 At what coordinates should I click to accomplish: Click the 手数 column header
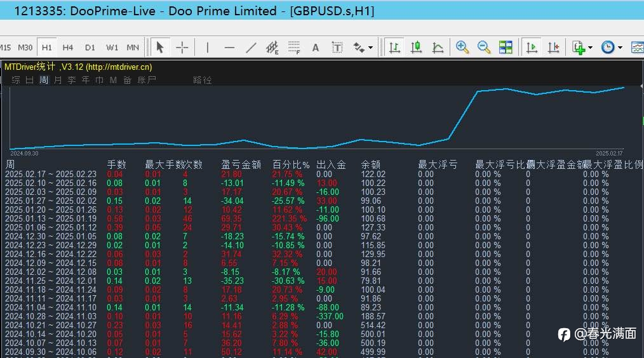click(x=117, y=164)
